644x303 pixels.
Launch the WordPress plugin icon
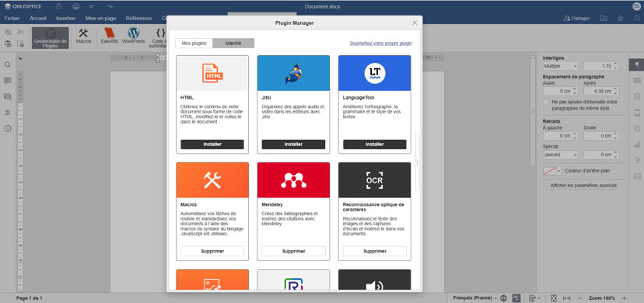tap(134, 36)
